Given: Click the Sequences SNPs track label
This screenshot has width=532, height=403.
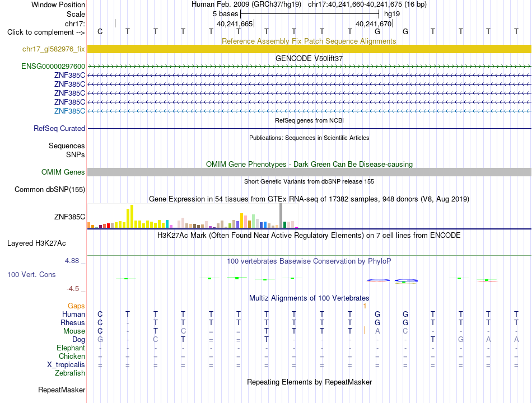Looking at the screenshot, I should (x=67, y=150).
